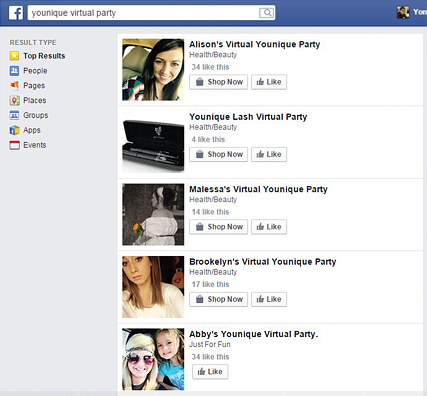
Task: Open Alison's Virtual Younique Party page
Action: pyautogui.click(x=254, y=44)
